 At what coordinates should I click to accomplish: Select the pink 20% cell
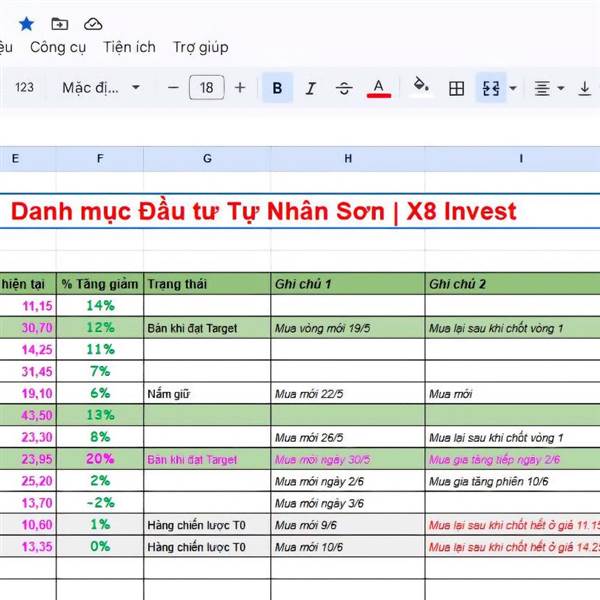(100, 459)
